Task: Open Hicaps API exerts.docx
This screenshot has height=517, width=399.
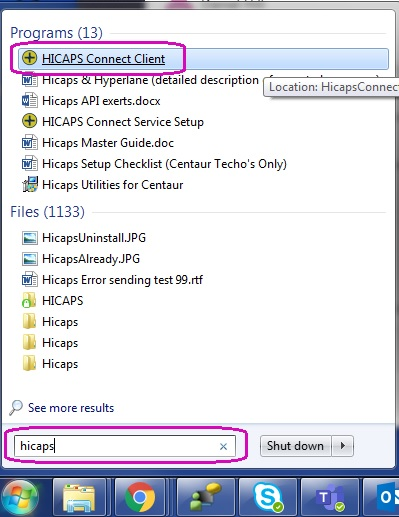Action: click(101, 101)
